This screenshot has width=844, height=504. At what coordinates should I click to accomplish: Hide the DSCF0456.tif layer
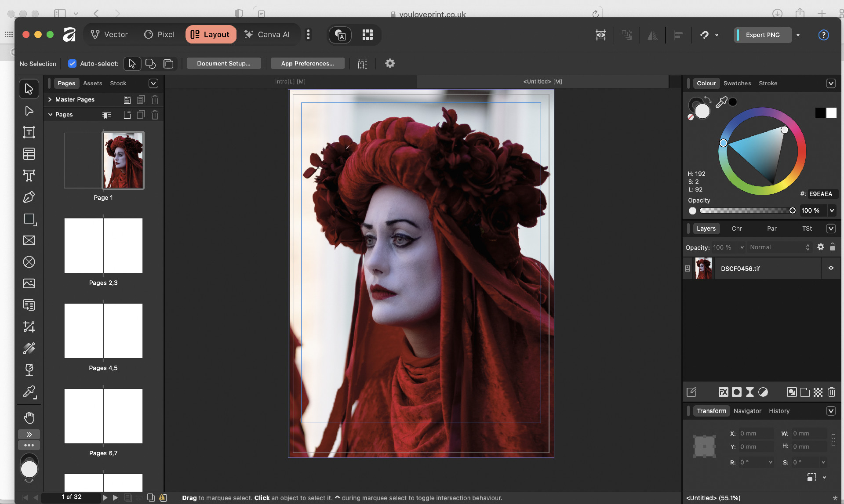click(831, 268)
